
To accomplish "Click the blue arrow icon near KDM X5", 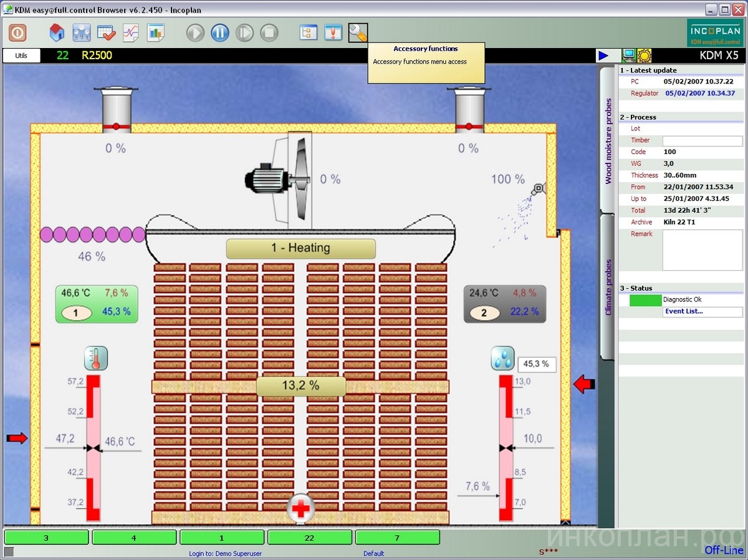I will [x=603, y=56].
